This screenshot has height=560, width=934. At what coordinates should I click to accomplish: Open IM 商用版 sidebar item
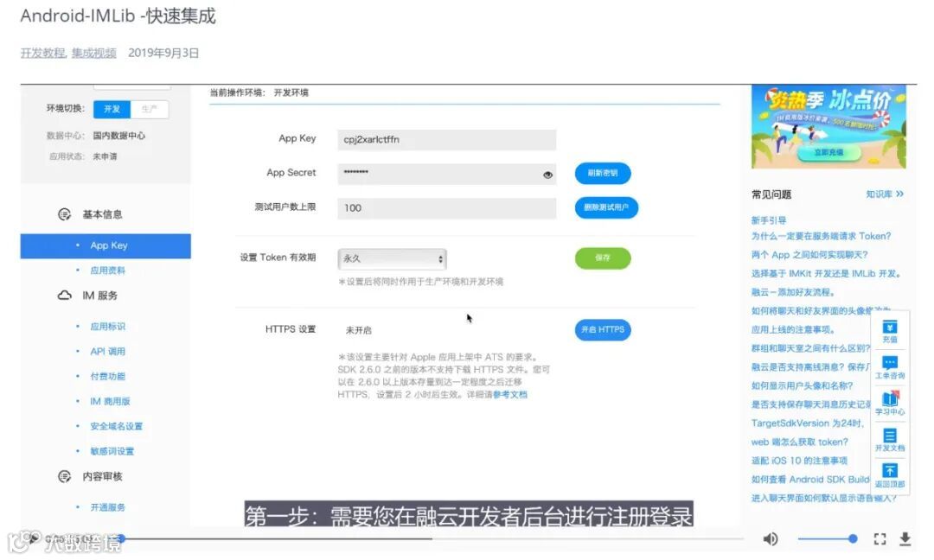pos(110,402)
